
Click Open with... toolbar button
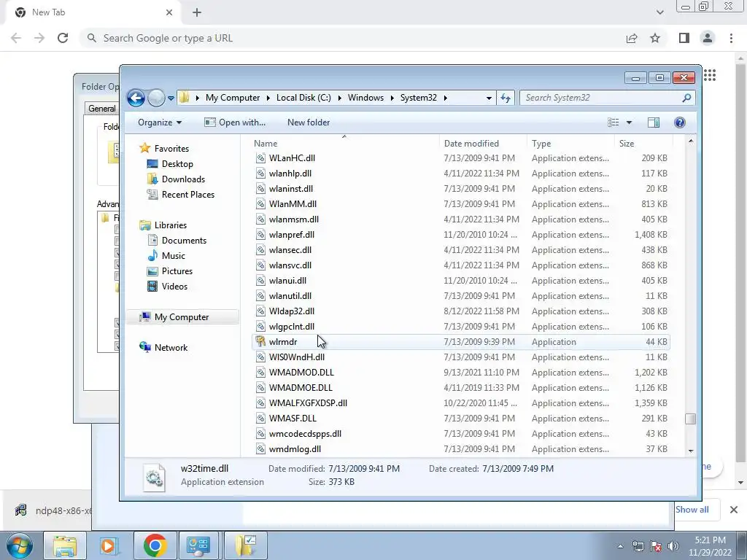click(235, 122)
